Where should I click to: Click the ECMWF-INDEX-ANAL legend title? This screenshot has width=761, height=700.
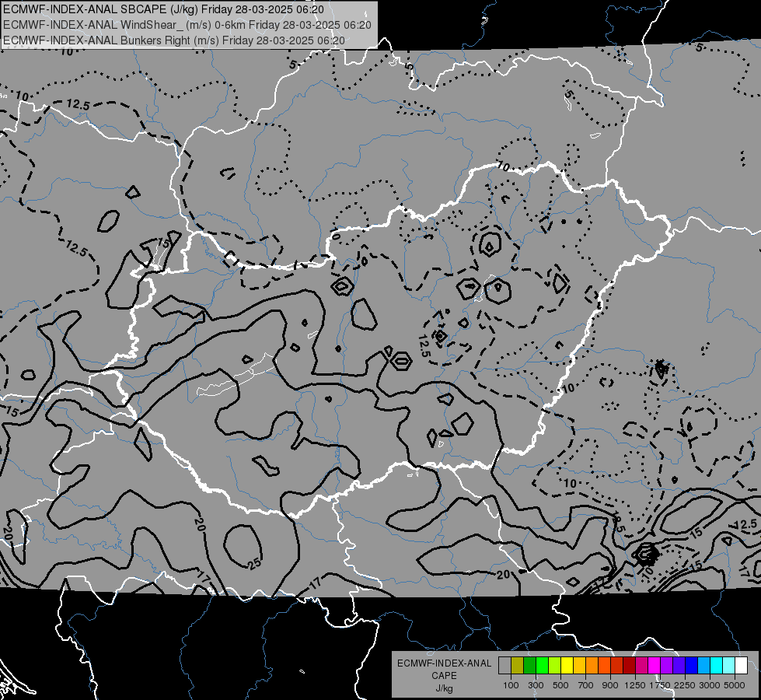pos(444,663)
